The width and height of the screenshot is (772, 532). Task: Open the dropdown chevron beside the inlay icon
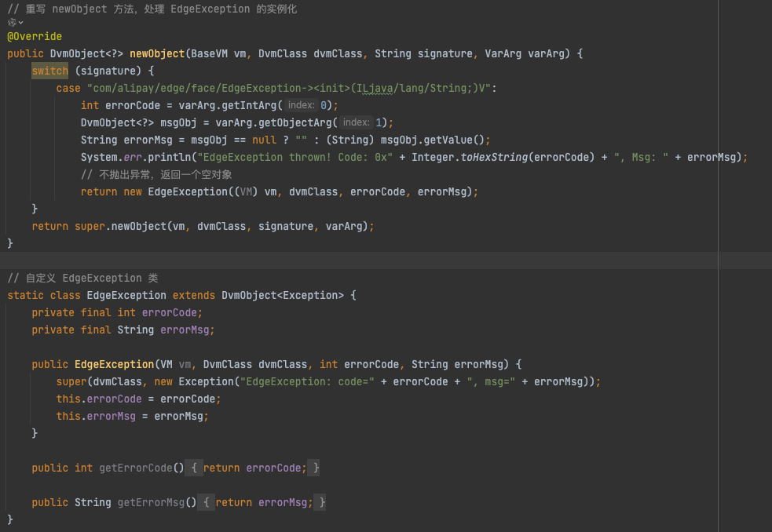coord(21,23)
